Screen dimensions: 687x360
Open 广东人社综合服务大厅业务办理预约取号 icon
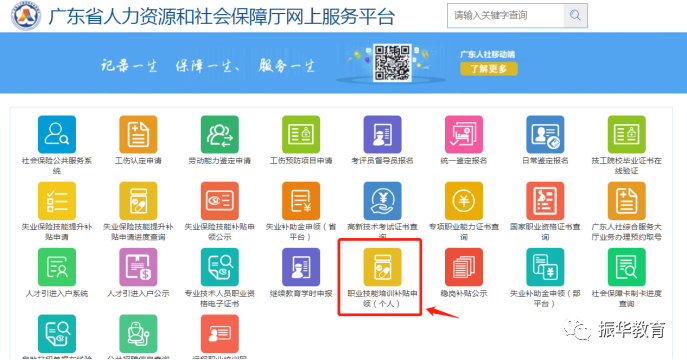point(627,201)
